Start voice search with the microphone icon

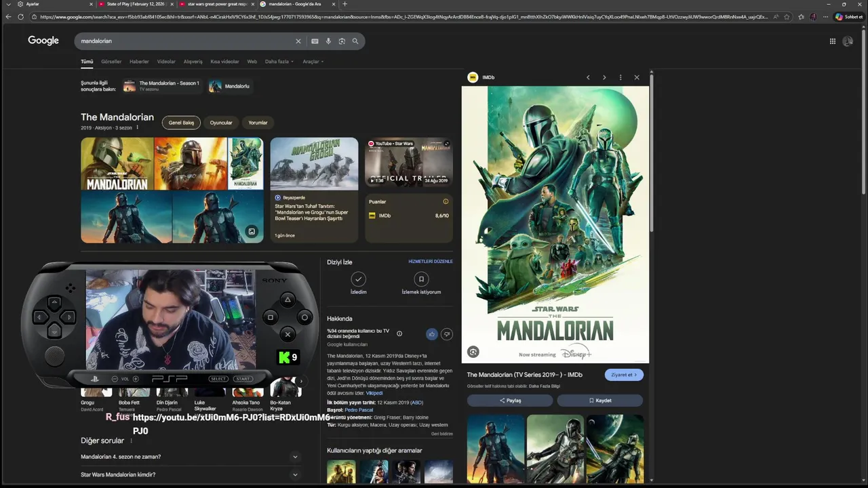[x=328, y=41]
